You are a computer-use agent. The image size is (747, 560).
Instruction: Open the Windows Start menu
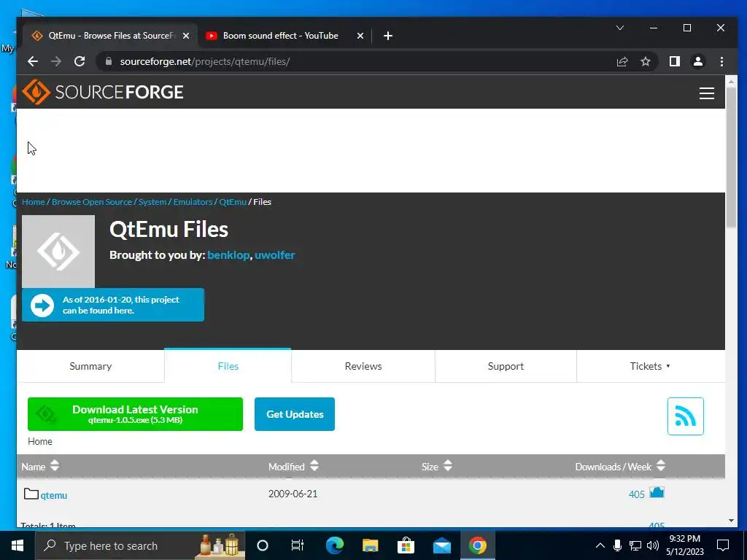pyautogui.click(x=18, y=545)
